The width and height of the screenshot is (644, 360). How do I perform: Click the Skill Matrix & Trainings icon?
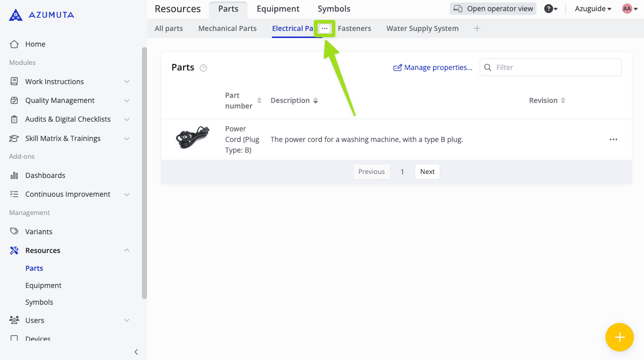click(15, 138)
